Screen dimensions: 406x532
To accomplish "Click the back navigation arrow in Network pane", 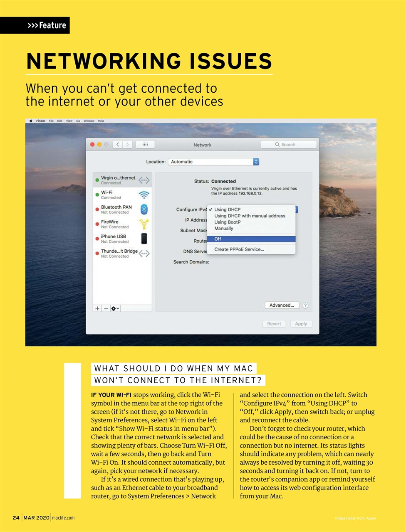I will tap(118, 144).
